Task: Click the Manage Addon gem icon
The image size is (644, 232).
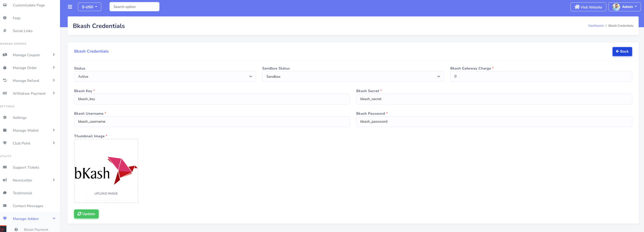Action: (x=5, y=218)
